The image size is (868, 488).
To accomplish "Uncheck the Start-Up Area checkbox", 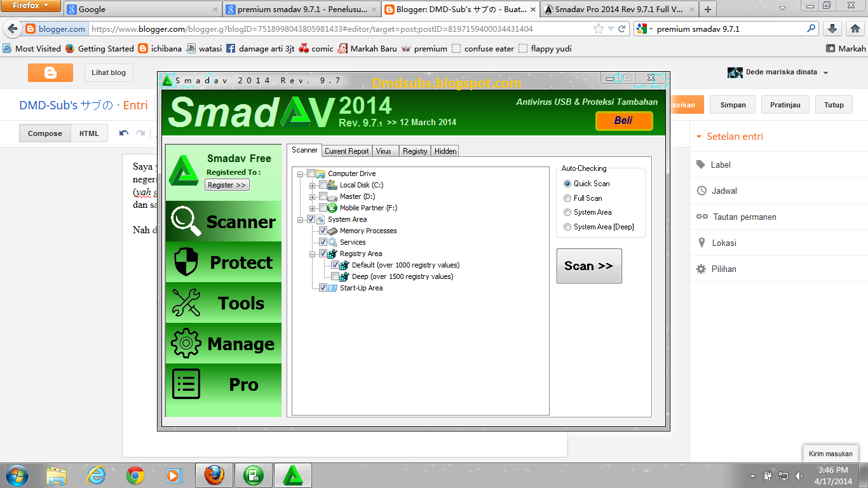I will [323, 288].
